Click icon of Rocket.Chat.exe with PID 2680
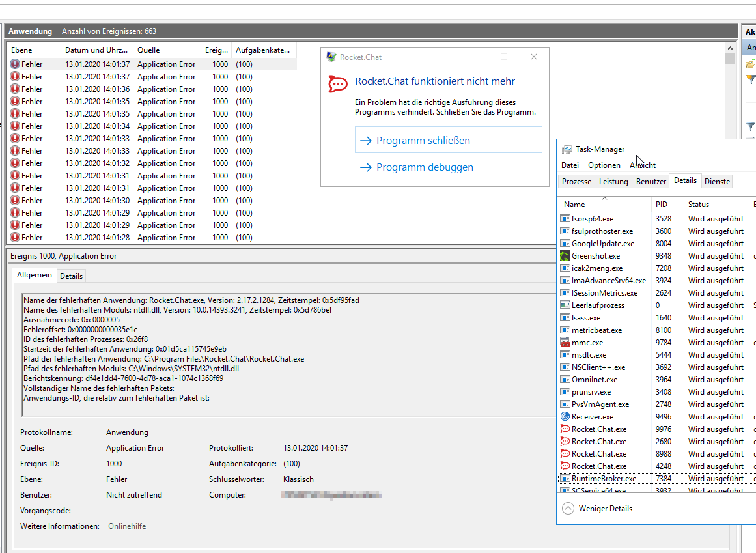Image resolution: width=756 pixels, height=553 pixels. coord(565,442)
